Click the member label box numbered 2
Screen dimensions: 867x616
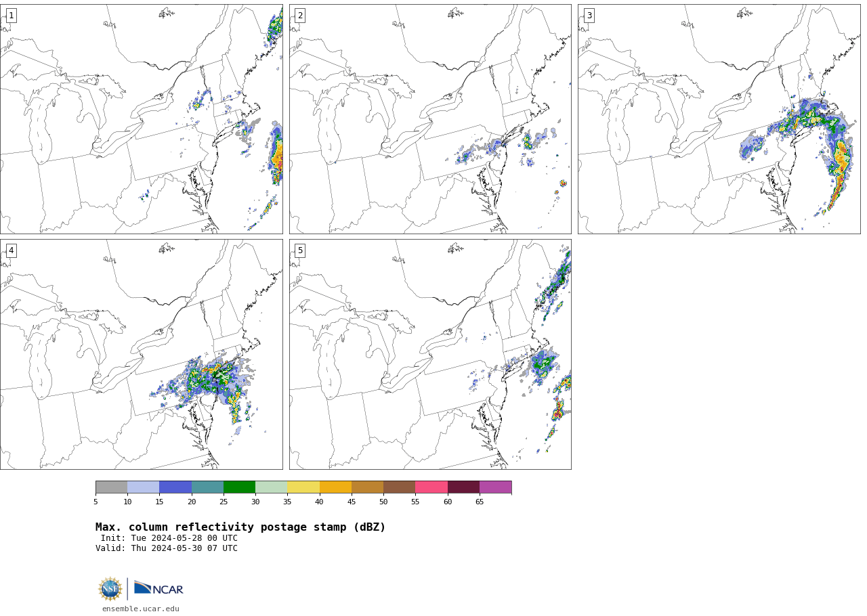(x=300, y=16)
